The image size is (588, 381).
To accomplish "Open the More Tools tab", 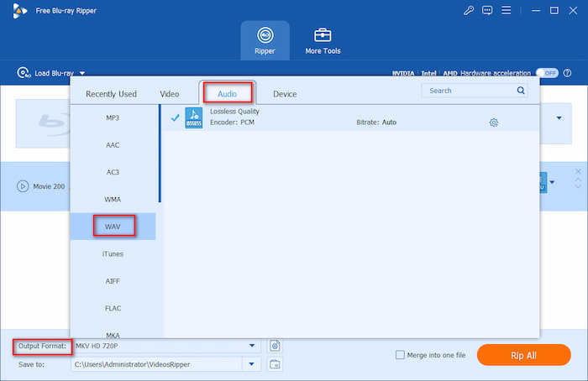I will 323,40.
